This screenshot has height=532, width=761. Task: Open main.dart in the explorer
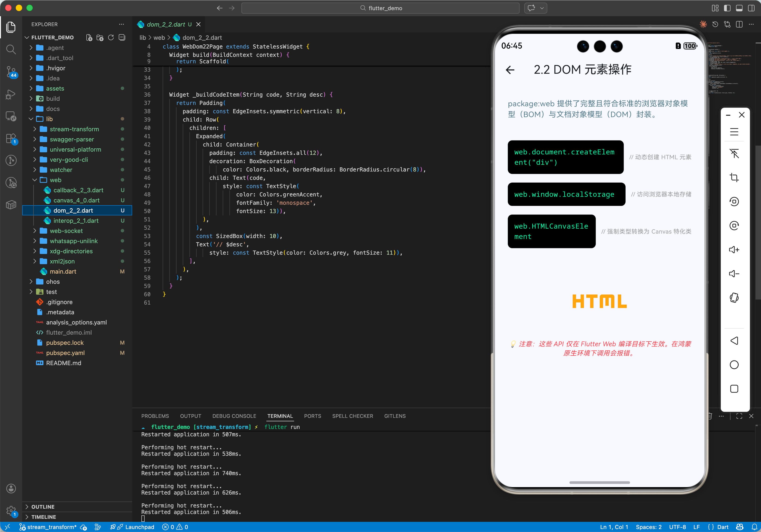pos(63,271)
